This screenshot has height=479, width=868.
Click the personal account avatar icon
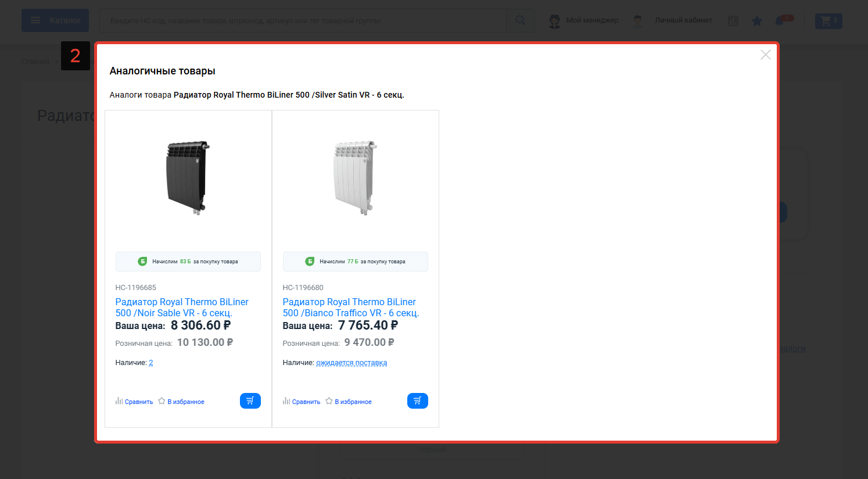pyautogui.click(x=638, y=22)
